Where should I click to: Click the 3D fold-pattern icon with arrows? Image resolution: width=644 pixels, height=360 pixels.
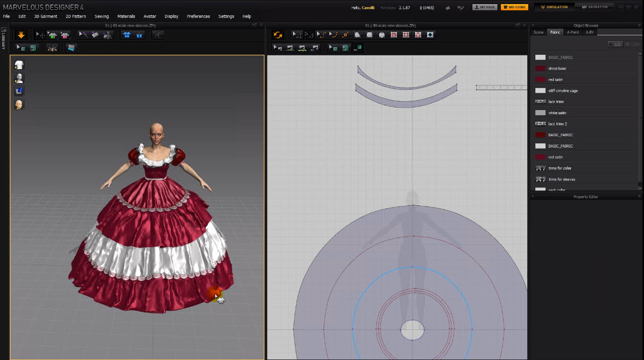pos(52,48)
